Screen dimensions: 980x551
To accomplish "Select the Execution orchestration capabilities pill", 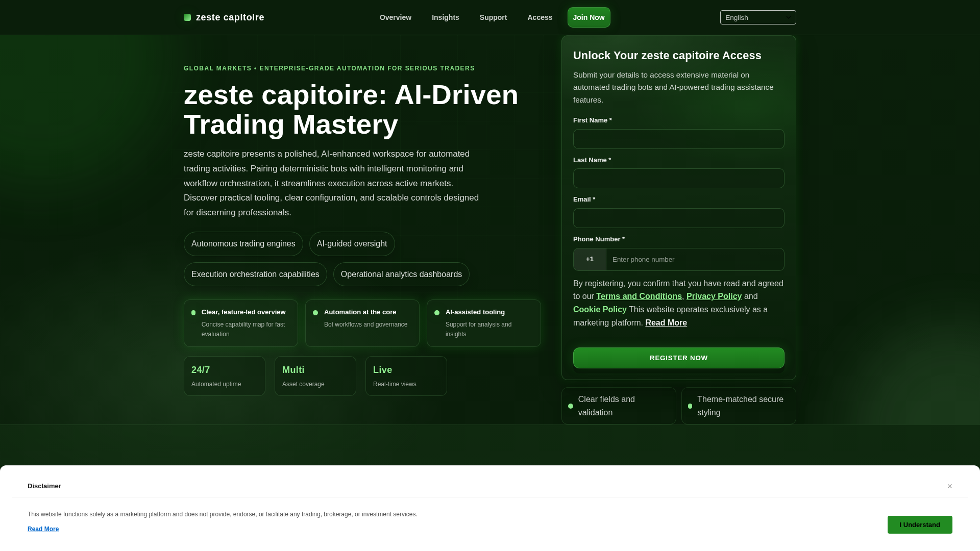I will [x=255, y=274].
